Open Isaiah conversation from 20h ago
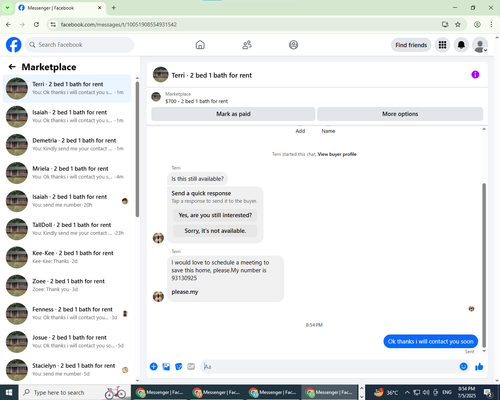Screen dimensions: 500x400 pos(67,201)
